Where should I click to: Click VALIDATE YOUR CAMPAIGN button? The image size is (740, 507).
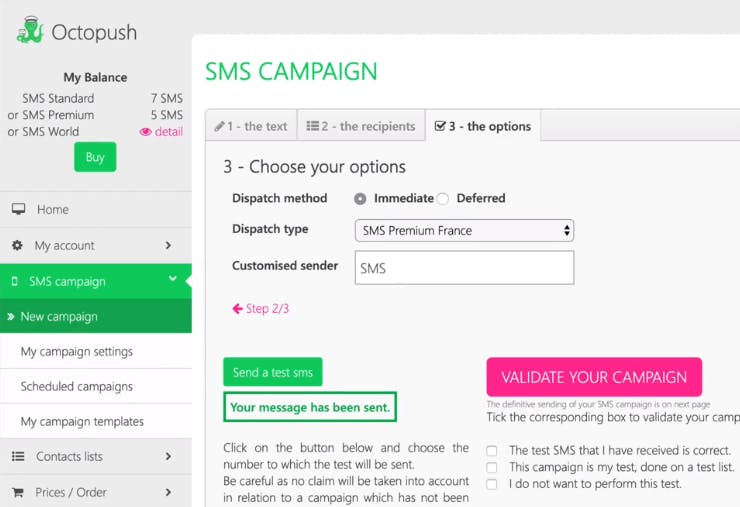coord(594,377)
